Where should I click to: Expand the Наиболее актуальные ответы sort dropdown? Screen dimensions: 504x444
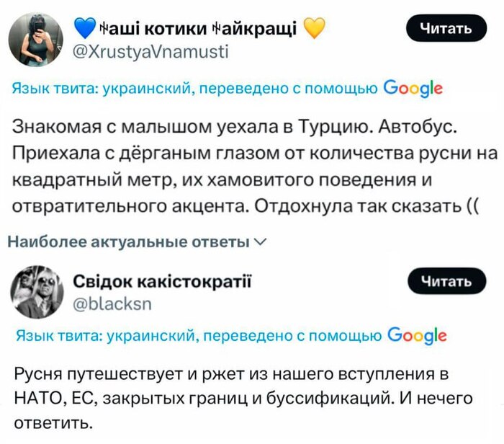(137, 241)
